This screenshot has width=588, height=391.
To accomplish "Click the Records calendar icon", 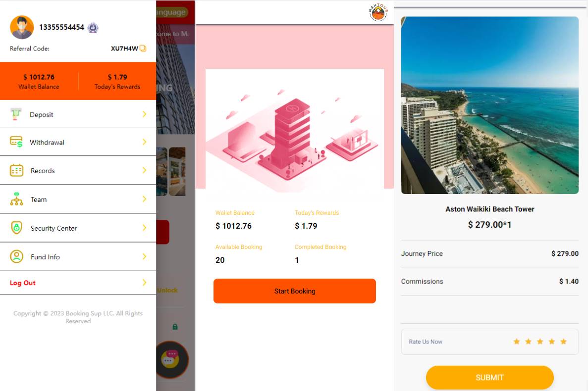I will coord(16,170).
